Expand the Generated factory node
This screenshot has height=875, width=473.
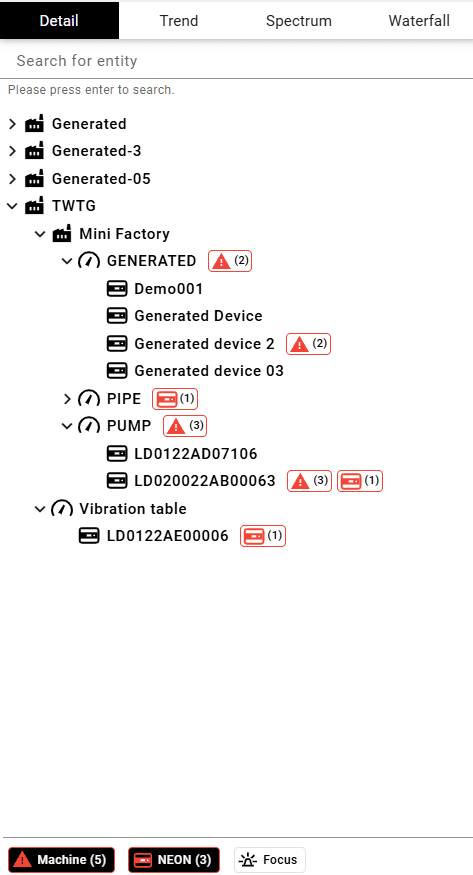pos(12,124)
